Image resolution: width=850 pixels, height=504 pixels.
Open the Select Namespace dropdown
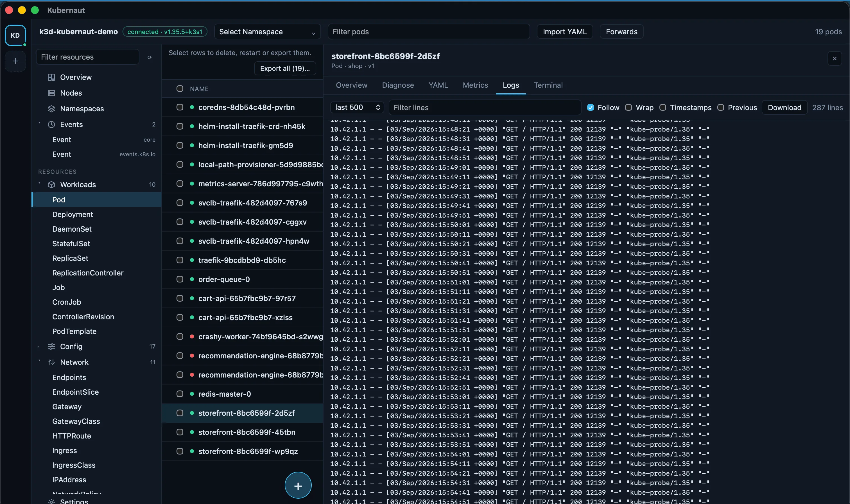[x=267, y=31]
